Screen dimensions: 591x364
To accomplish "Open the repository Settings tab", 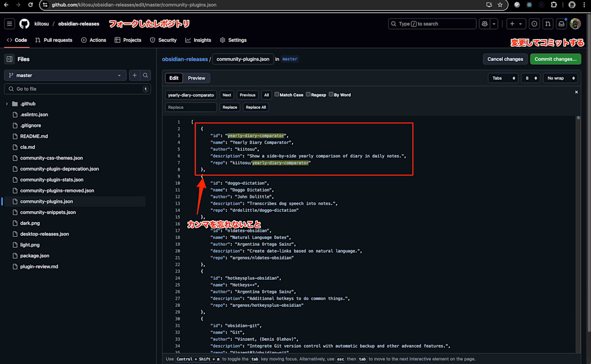I will (233, 40).
